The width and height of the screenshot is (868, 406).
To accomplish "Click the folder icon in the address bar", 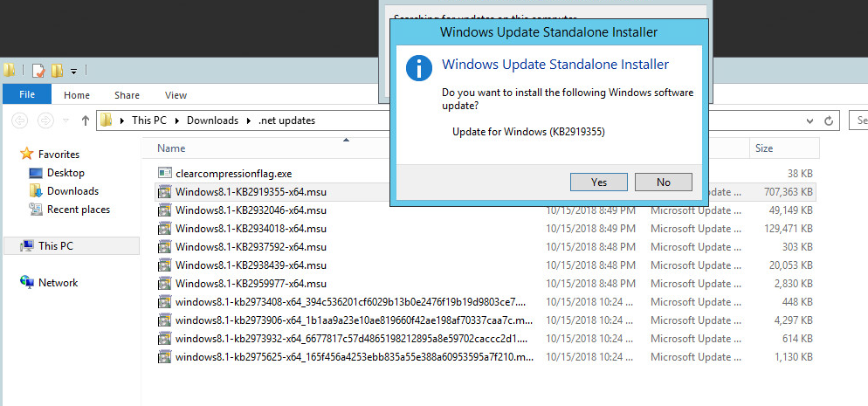I will (x=107, y=120).
